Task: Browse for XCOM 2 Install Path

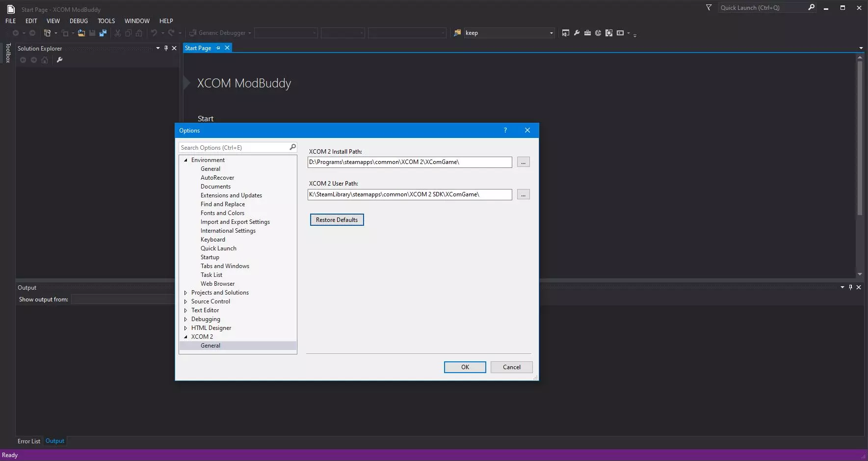Action: 524,162
